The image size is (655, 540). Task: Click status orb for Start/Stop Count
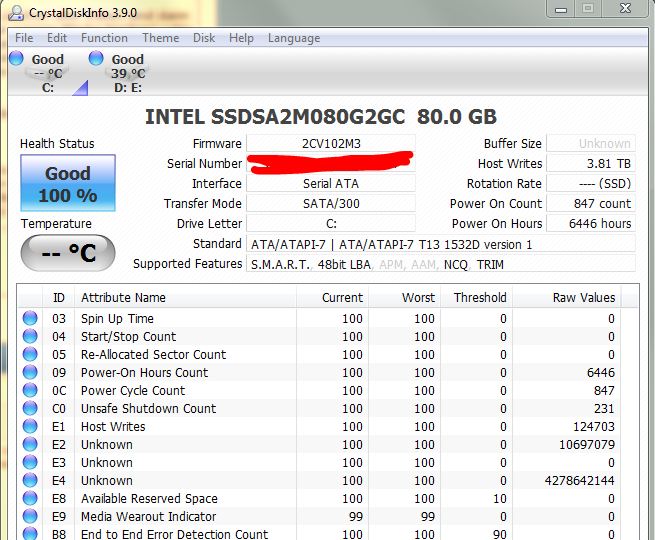(30, 336)
